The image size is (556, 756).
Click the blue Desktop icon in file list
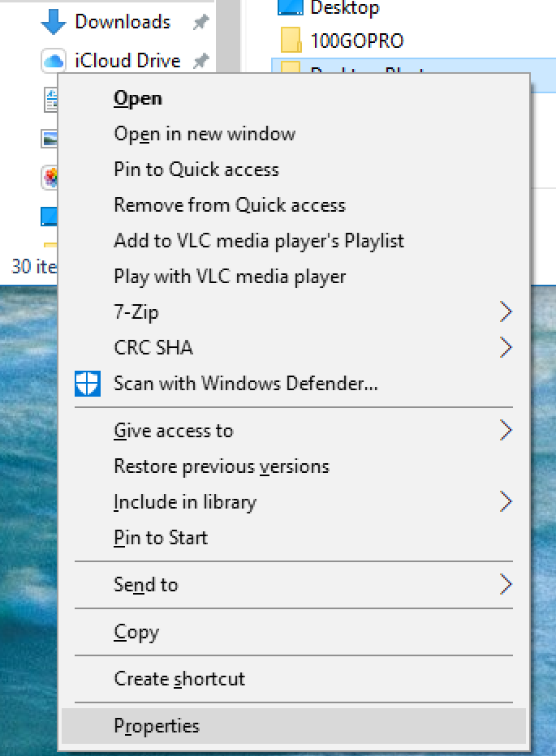[x=291, y=7]
